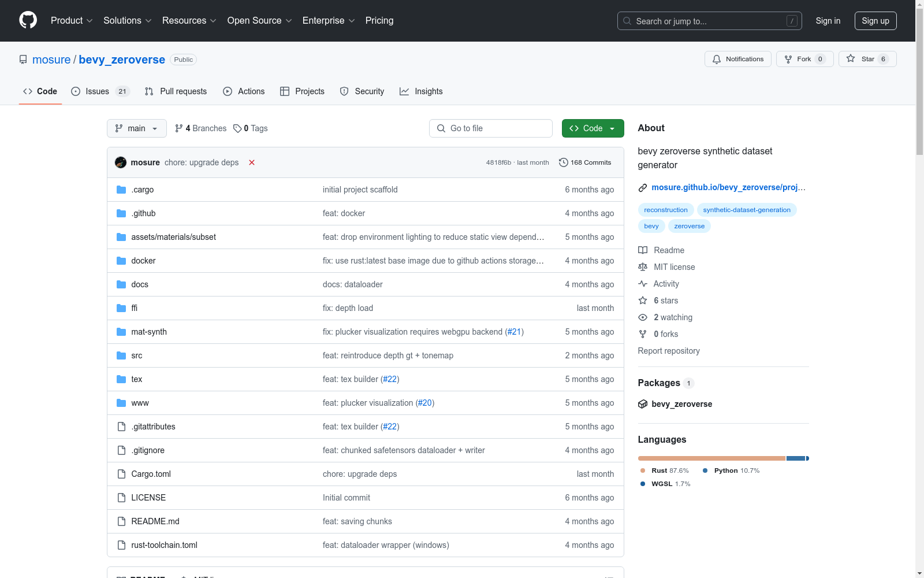Viewport: 924px width, 578px height.
Task: Open the Report repository link
Action: tap(669, 351)
